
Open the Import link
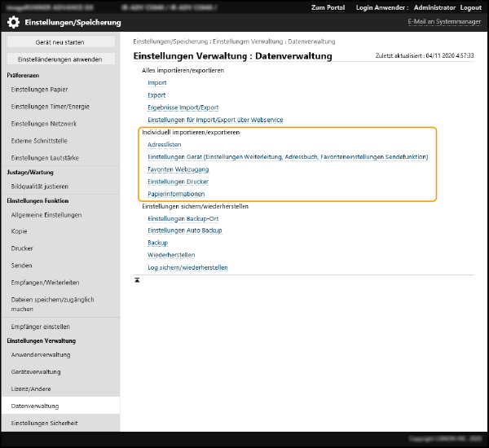click(156, 83)
